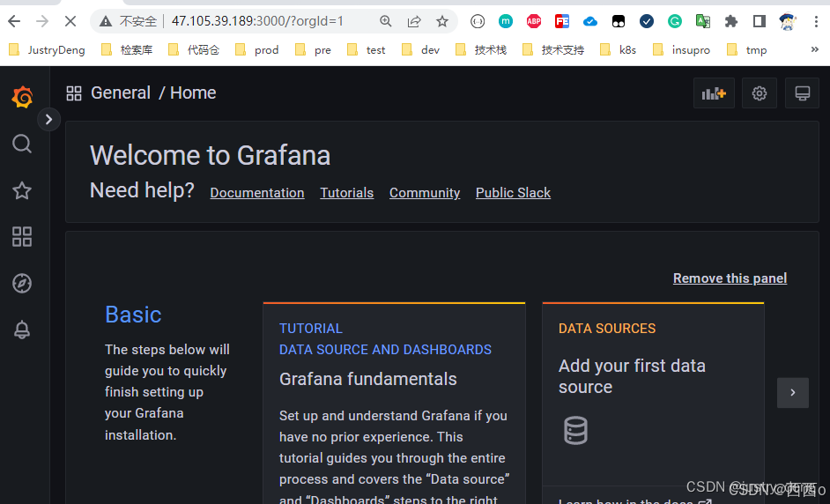The width and height of the screenshot is (830, 504).
Task: Open the Public Slack link
Action: tap(513, 193)
